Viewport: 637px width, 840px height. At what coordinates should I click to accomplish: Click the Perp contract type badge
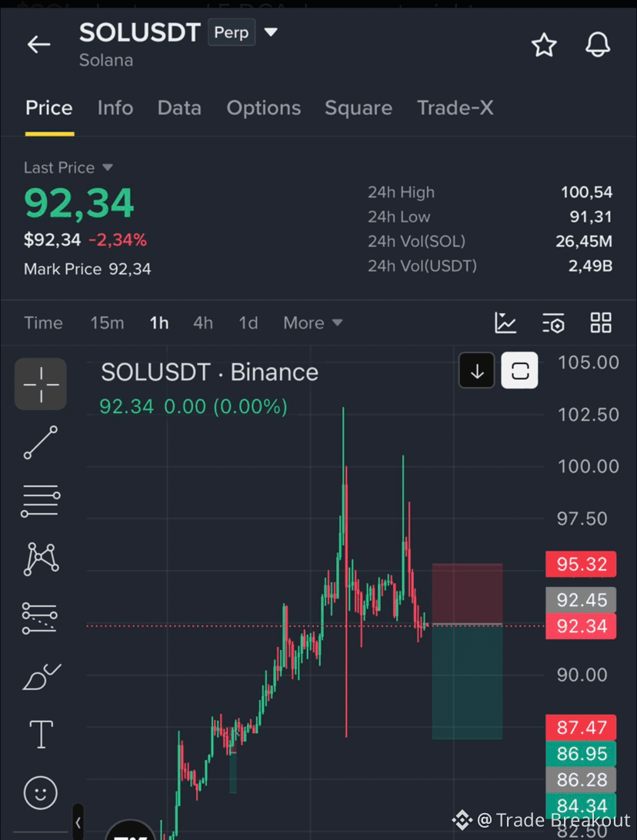pyautogui.click(x=232, y=32)
